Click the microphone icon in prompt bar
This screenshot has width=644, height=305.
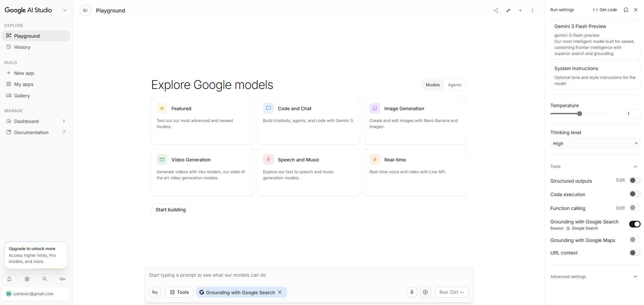click(412, 292)
